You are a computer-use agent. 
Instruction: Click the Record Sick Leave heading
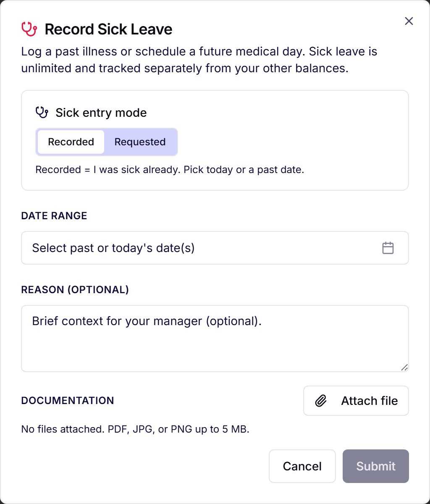(108, 29)
